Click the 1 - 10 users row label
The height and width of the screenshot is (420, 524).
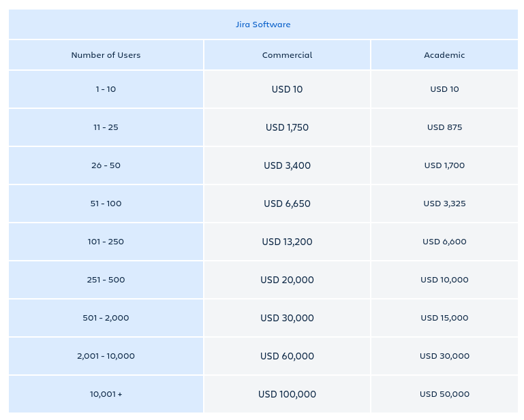pos(106,89)
